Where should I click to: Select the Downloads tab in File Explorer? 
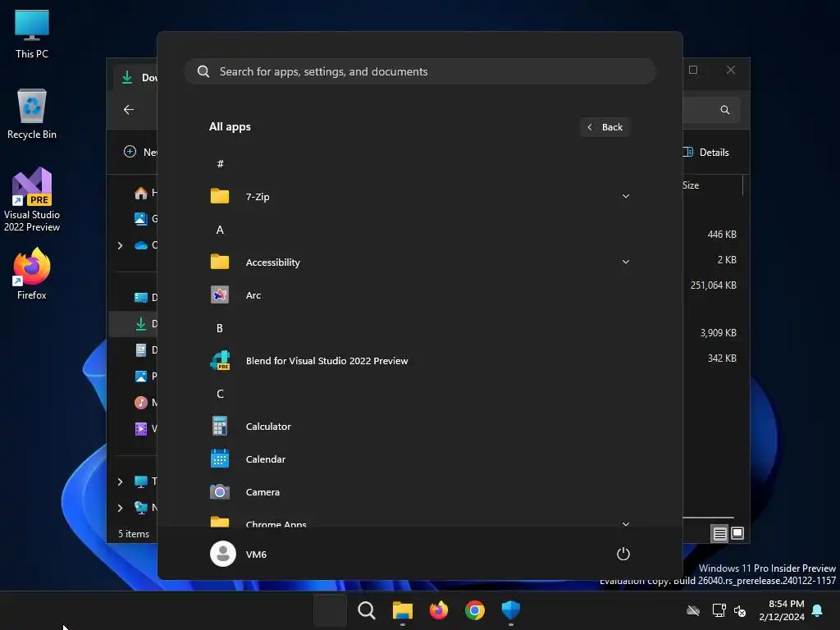[137, 78]
